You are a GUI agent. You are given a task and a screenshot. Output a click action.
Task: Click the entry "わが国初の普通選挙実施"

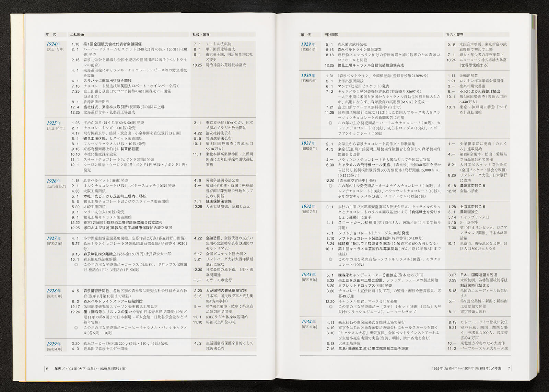click(226, 291)
